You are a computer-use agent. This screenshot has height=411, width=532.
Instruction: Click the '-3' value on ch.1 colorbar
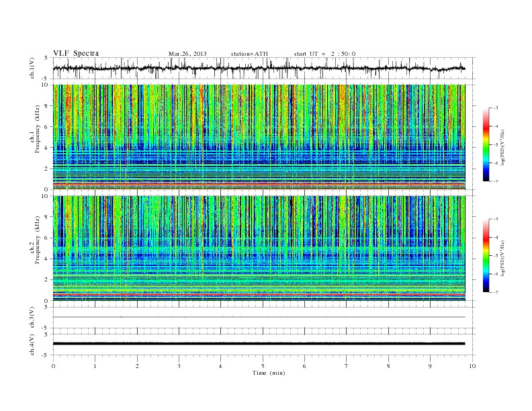coord(496,108)
